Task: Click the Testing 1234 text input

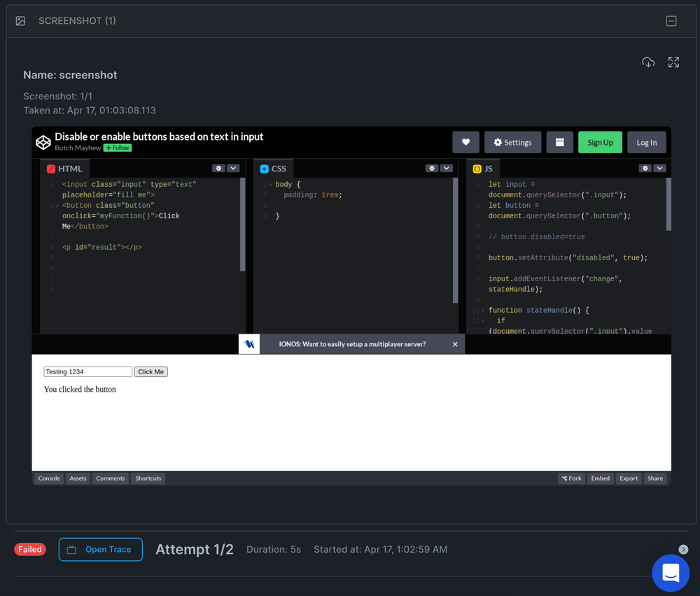Action: 87,371
